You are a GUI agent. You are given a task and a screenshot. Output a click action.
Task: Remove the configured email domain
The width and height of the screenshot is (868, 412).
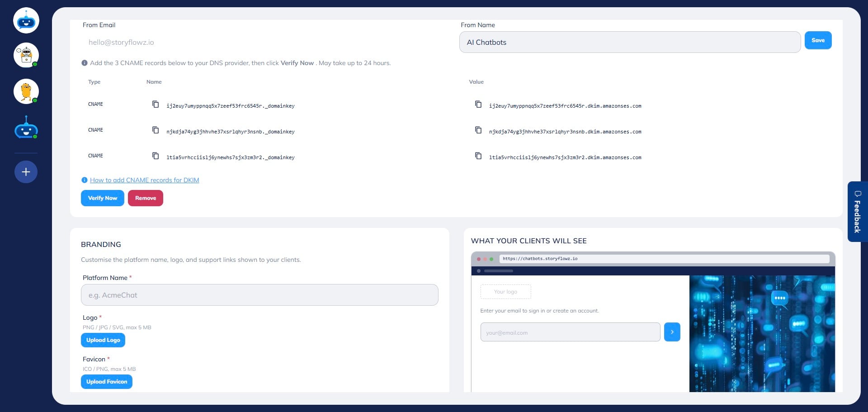point(145,198)
